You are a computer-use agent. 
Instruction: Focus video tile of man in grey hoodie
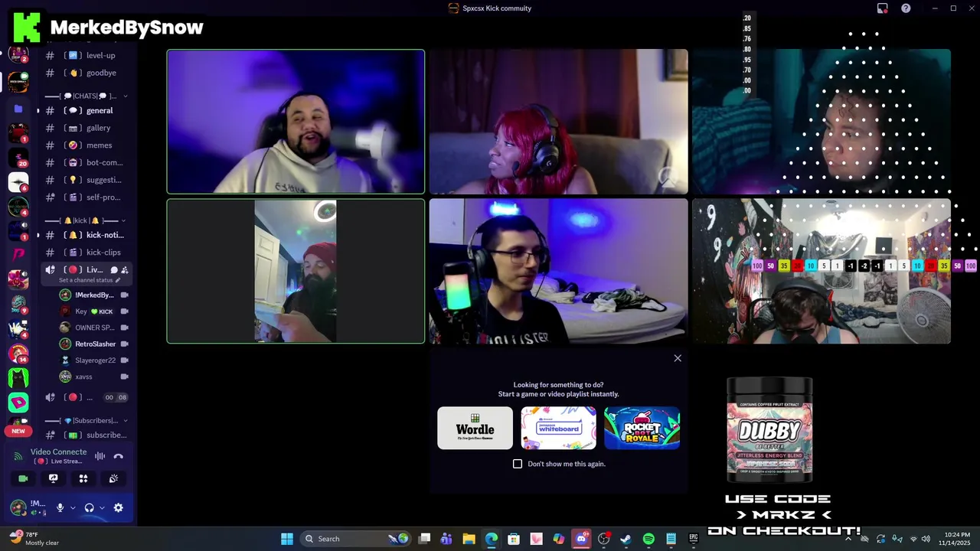[x=296, y=122]
